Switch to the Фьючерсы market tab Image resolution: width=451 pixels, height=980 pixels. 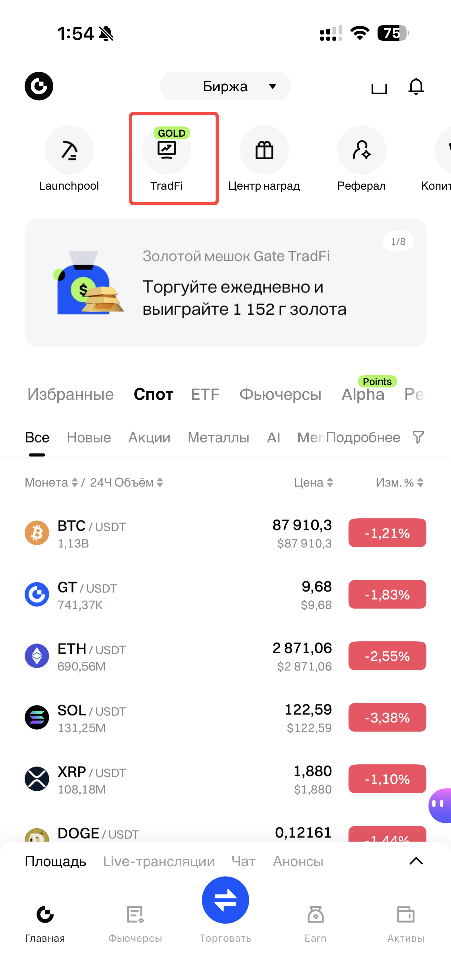click(x=280, y=394)
